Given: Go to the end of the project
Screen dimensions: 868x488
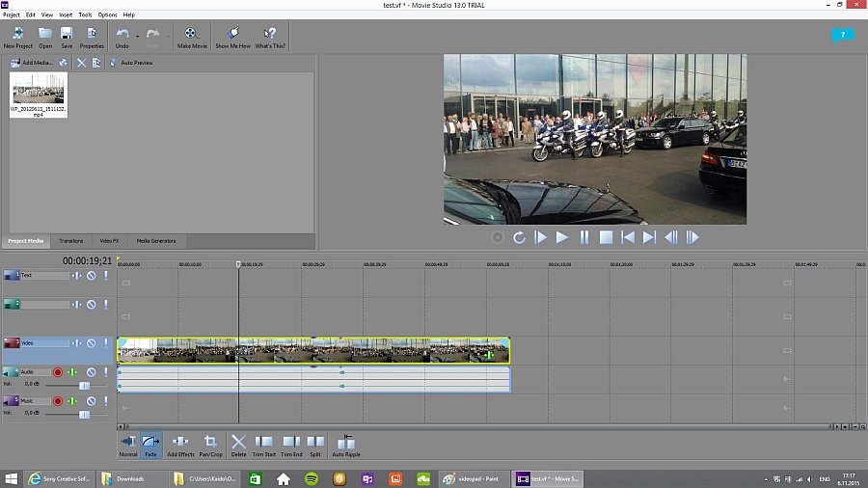Looking at the screenshot, I should pos(649,237).
